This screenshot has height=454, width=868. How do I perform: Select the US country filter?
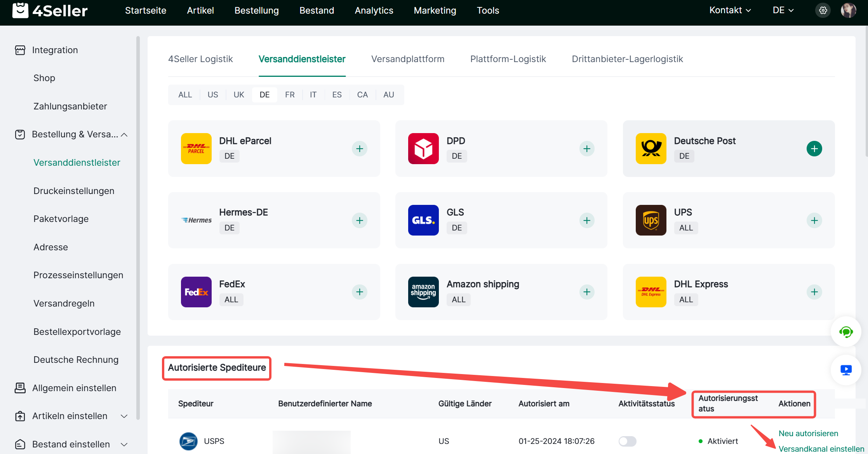tap(212, 95)
